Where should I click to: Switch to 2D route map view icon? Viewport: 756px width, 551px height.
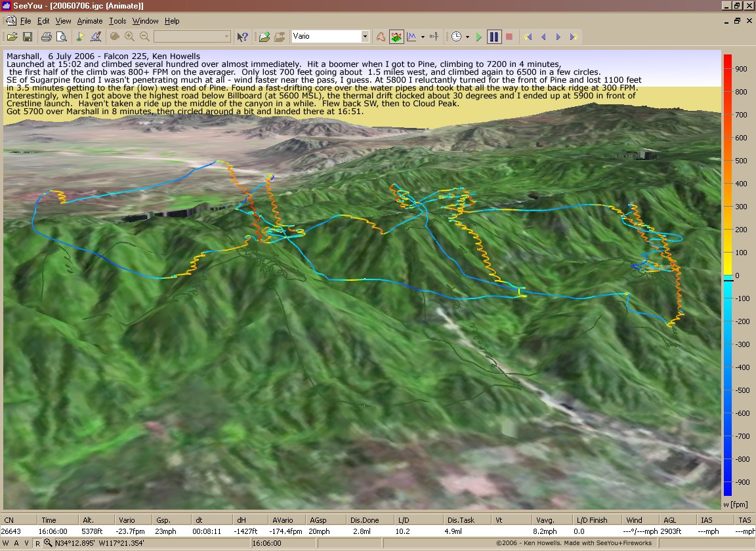pyautogui.click(x=381, y=37)
